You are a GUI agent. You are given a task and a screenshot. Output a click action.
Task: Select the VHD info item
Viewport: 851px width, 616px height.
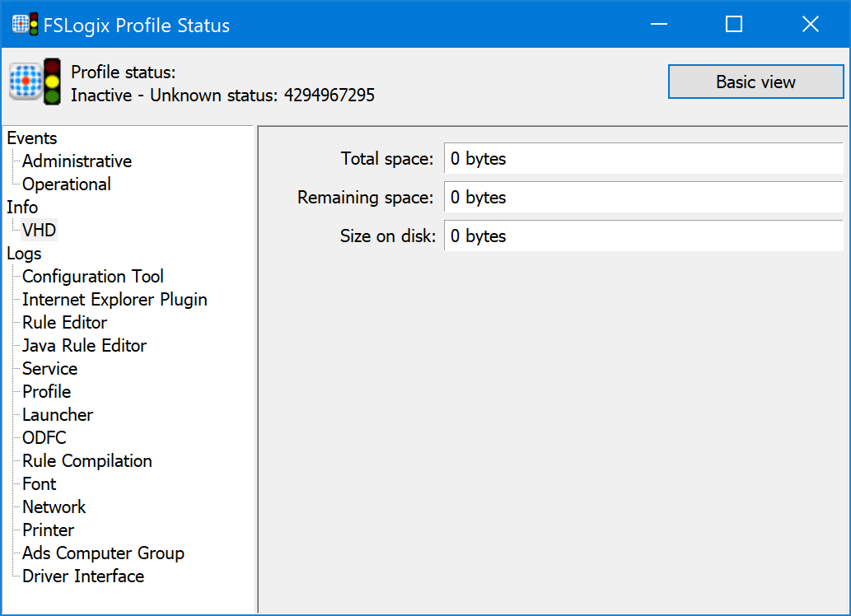click(x=39, y=230)
